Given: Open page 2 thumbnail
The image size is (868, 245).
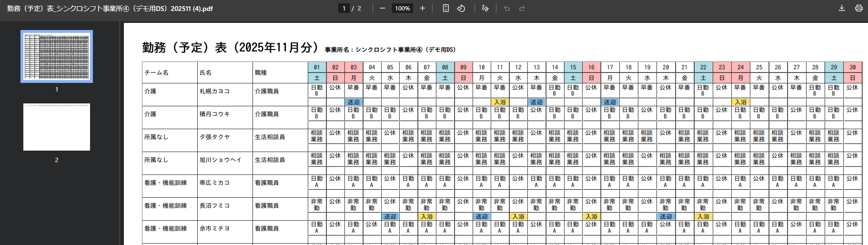Looking at the screenshot, I should point(57,127).
